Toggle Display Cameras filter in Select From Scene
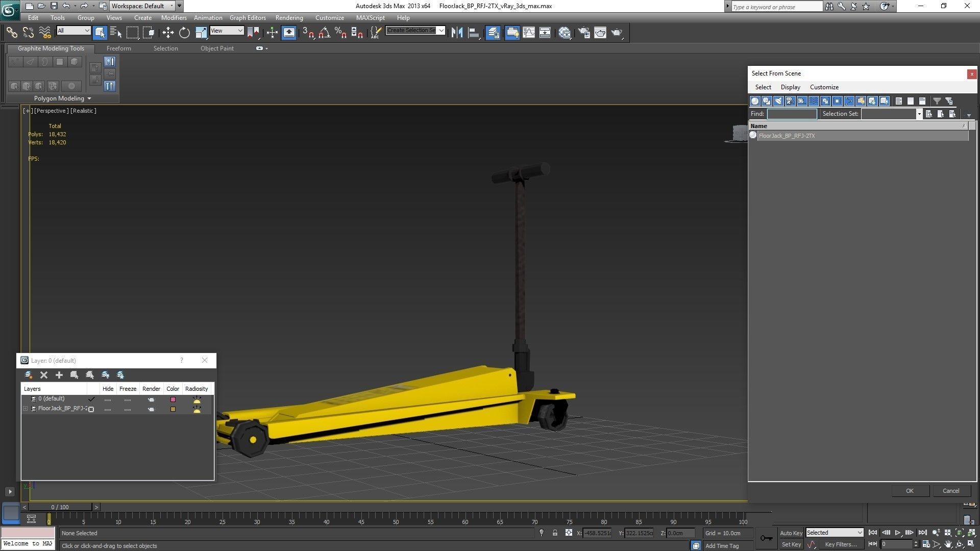Viewport: 980px width, 551px height. click(790, 101)
